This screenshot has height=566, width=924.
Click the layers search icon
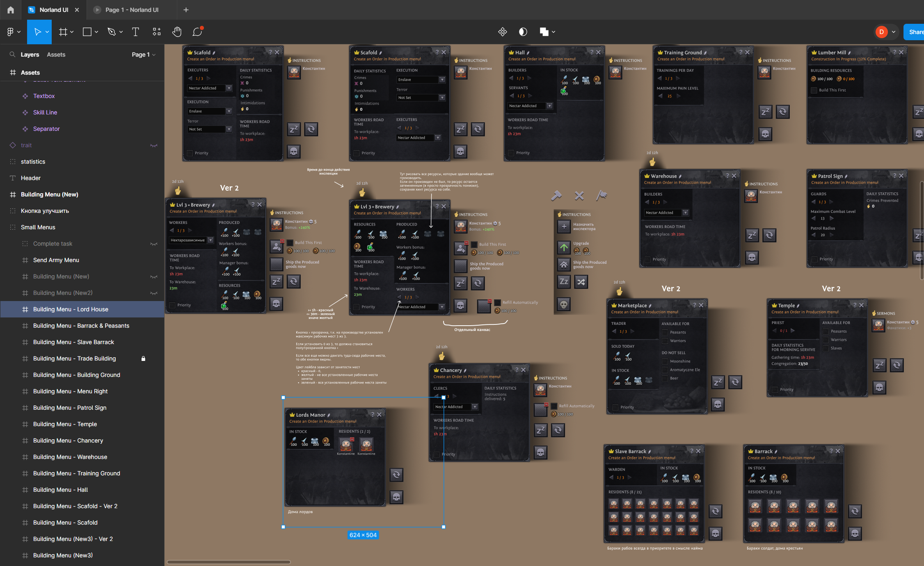12,55
